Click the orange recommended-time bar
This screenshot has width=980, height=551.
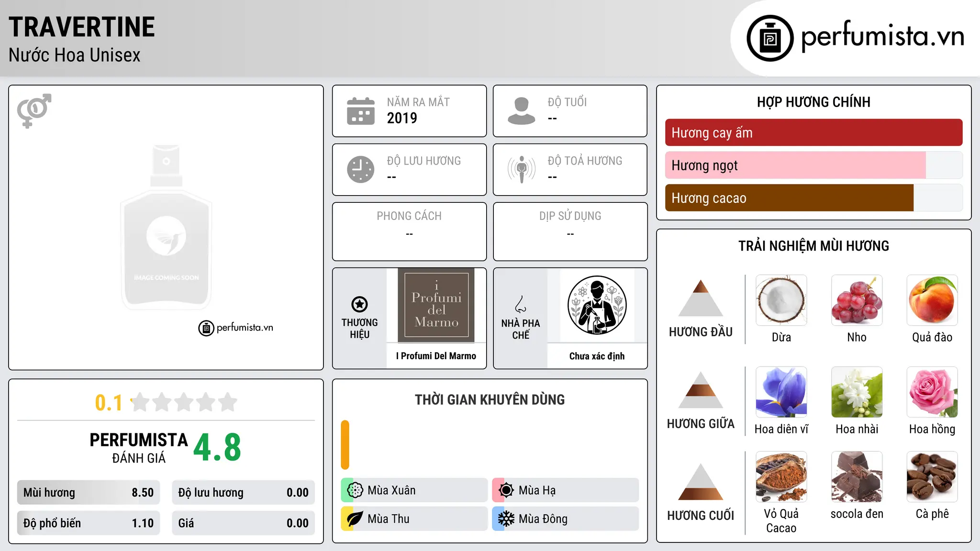[x=345, y=445]
